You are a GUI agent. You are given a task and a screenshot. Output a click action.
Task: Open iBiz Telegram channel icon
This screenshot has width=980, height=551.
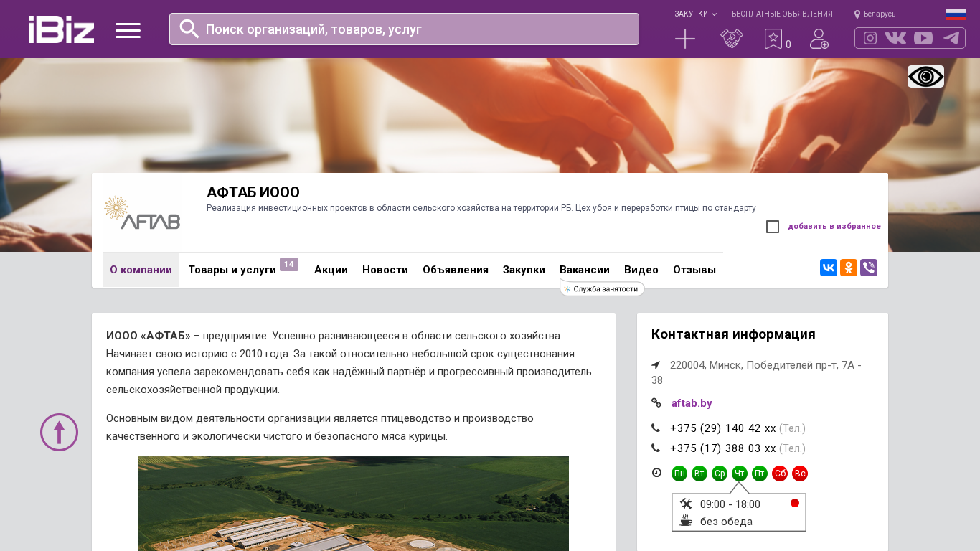[x=951, y=38]
